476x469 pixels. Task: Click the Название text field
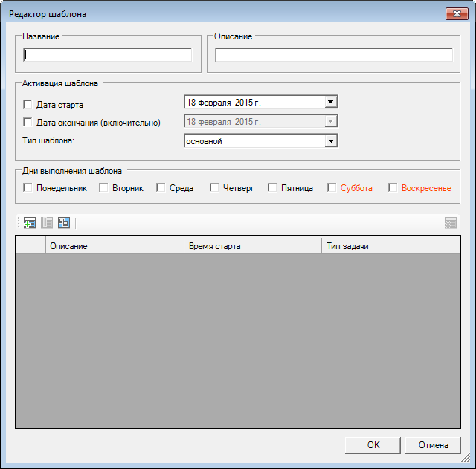pyautogui.click(x=108, y=54)
